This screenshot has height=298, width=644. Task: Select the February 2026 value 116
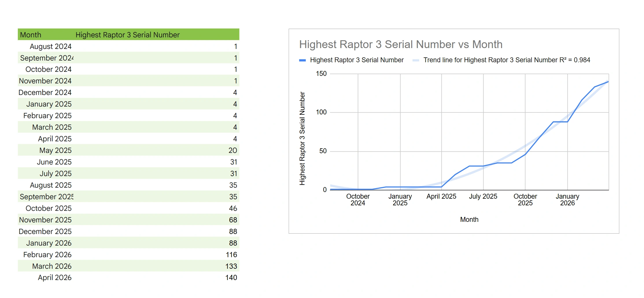tap(231, 255)
